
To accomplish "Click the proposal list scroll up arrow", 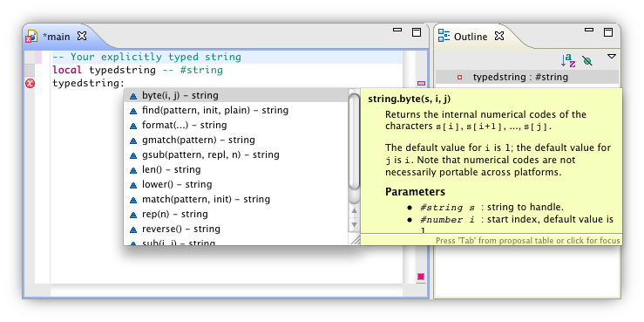I will [x=354, y=211].
